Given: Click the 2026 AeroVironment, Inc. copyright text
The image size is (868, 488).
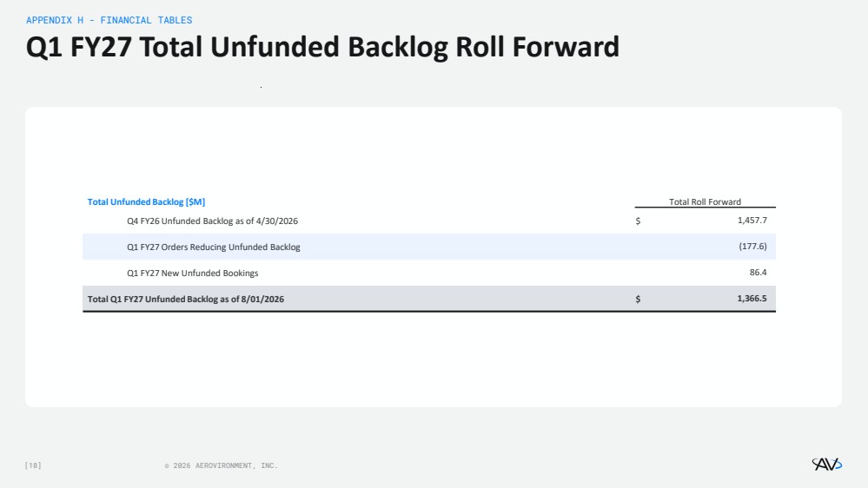Looking at the screenshot, I should click(225, 465).
